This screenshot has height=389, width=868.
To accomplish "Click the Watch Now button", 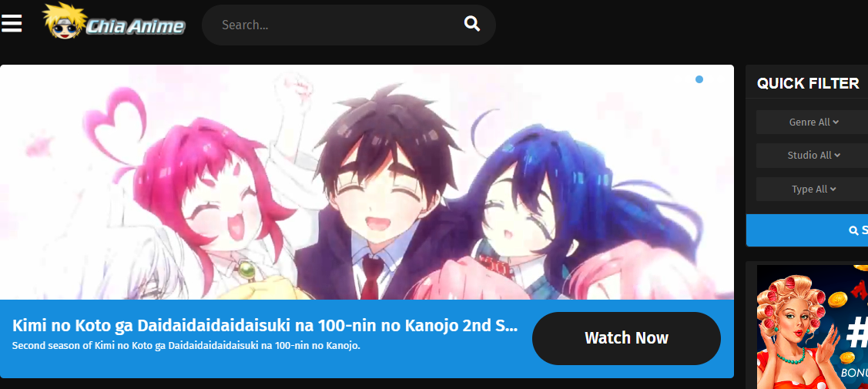I will (x=626, y=338).
